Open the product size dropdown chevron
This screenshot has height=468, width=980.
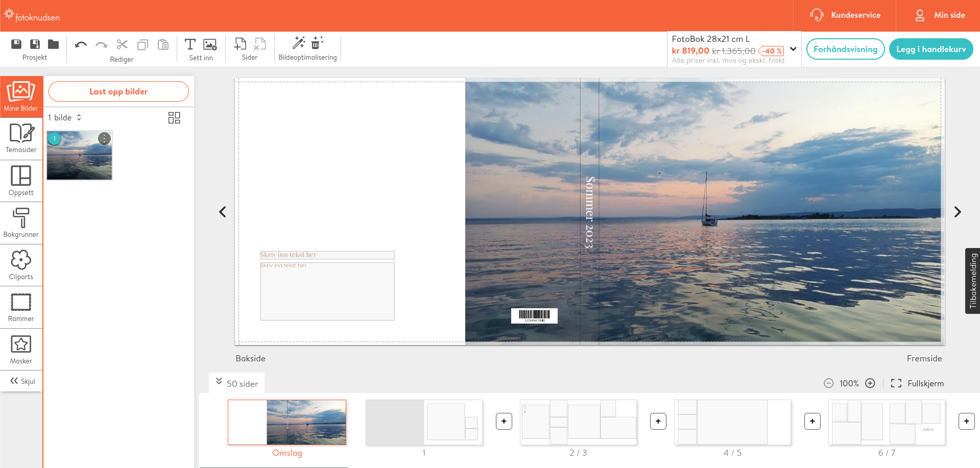pos(793,49)
